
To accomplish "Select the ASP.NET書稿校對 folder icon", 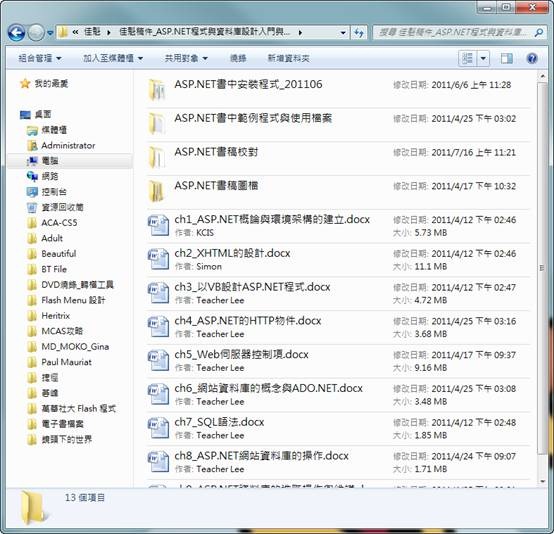I will (156, 157).
